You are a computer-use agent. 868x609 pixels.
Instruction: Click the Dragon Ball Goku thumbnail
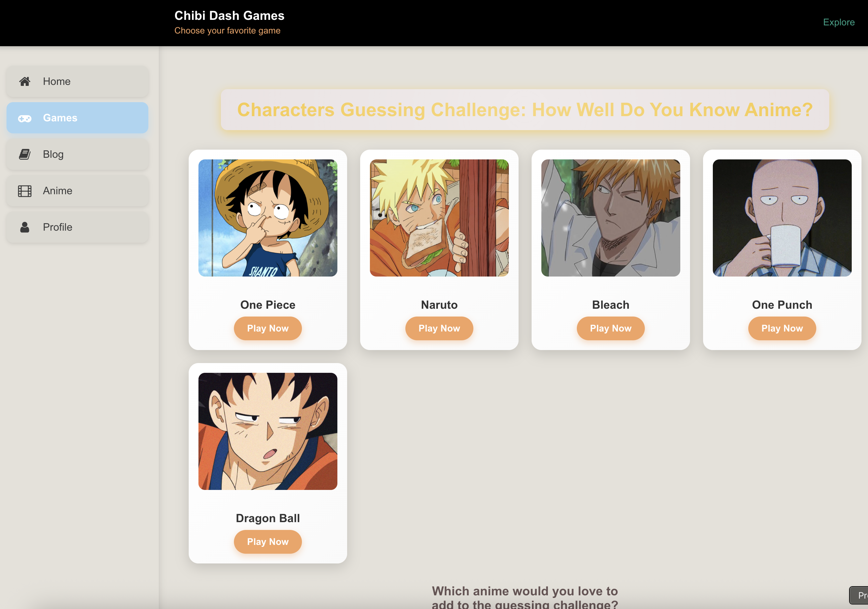[268, 431]
